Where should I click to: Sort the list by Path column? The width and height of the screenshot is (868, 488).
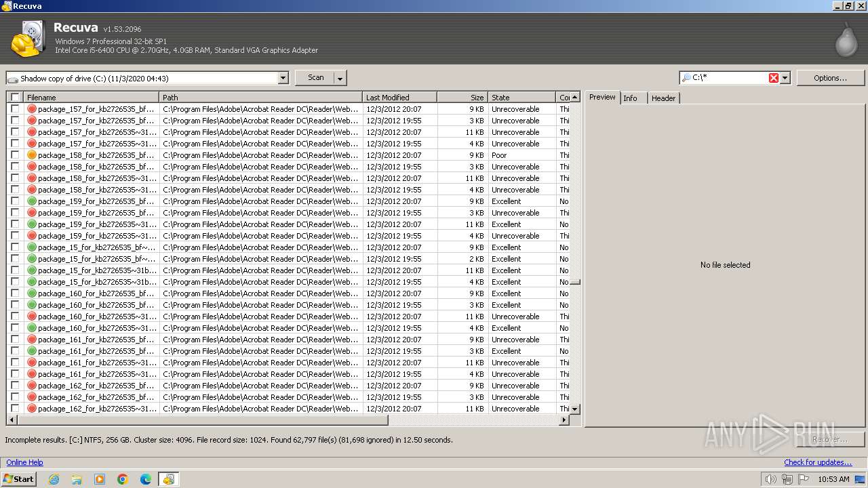pyautogui.click(x=261, y=98)
